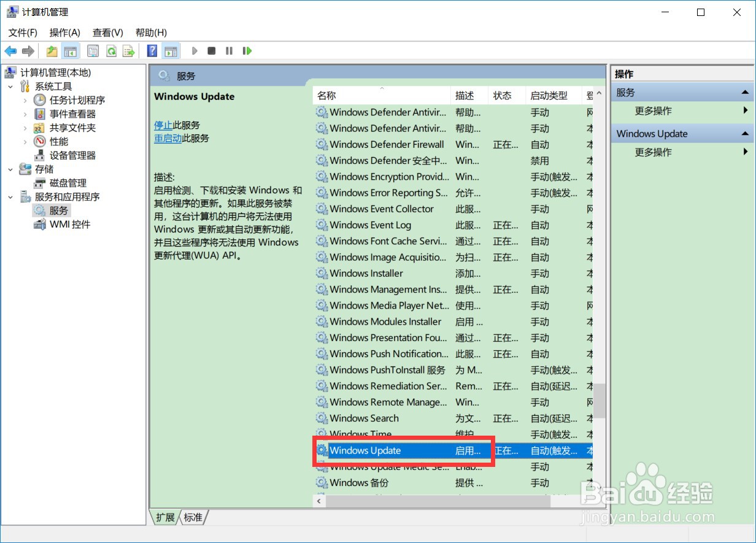
Task: Click the 重启动 link to restart service
Action: coord(168,138)
